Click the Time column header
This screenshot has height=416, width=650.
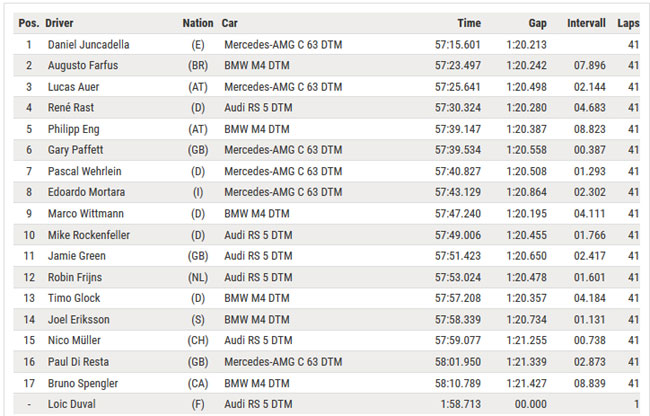click(x=468, y=23)
